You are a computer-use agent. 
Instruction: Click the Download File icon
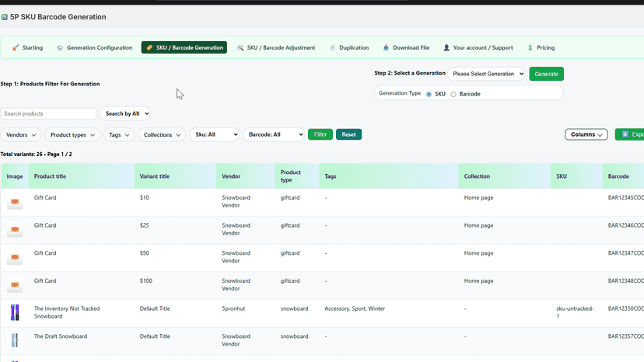tap(386, 47)
